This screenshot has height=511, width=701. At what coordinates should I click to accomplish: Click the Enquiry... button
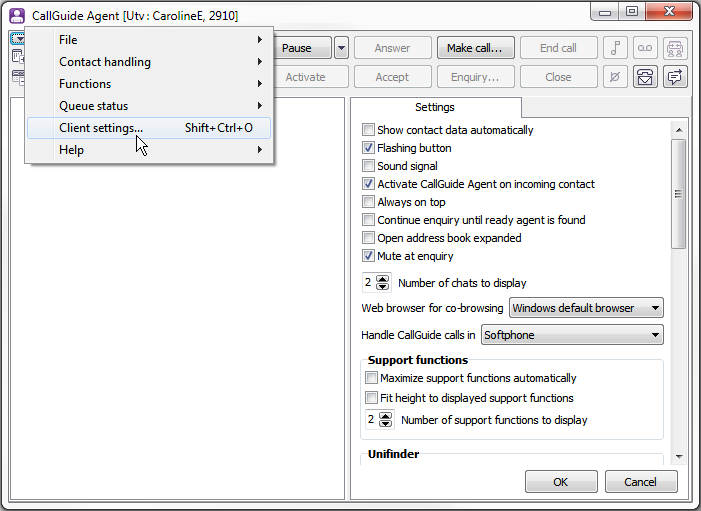475,77
